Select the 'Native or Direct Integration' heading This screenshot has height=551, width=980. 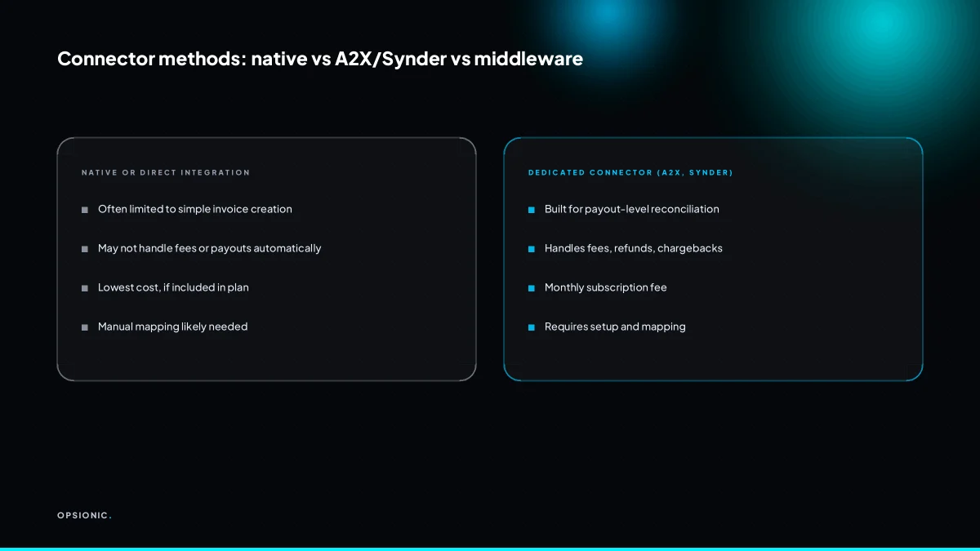166,172
